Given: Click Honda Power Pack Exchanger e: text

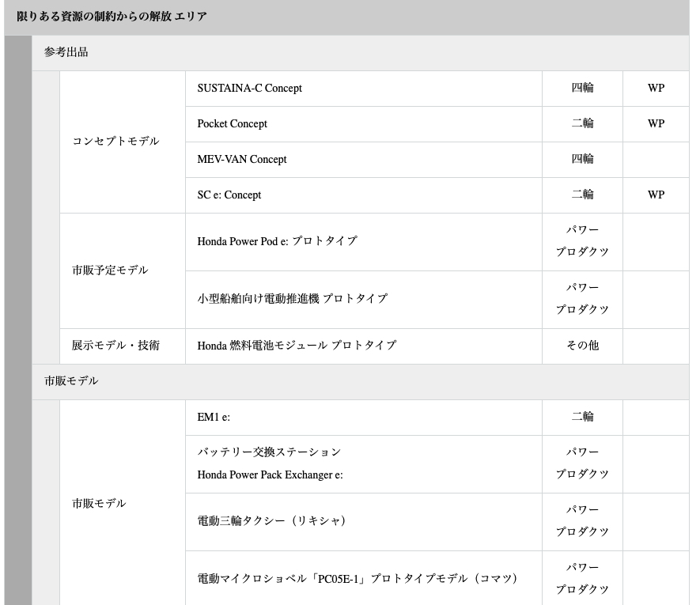Looking at the screenshot, I should tap(270, 475).
